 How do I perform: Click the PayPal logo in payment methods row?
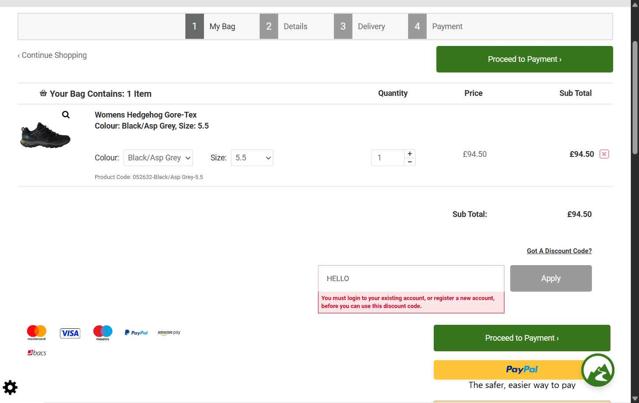(x=136, y=333)
